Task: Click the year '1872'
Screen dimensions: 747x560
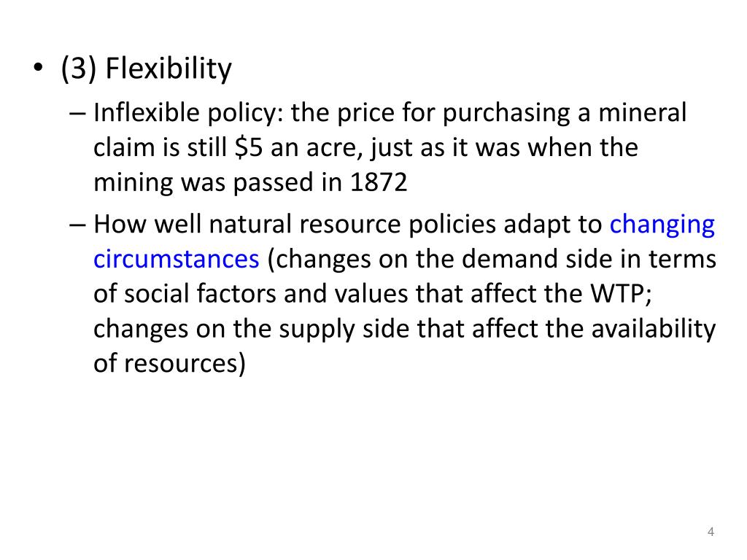Action: 379,182
